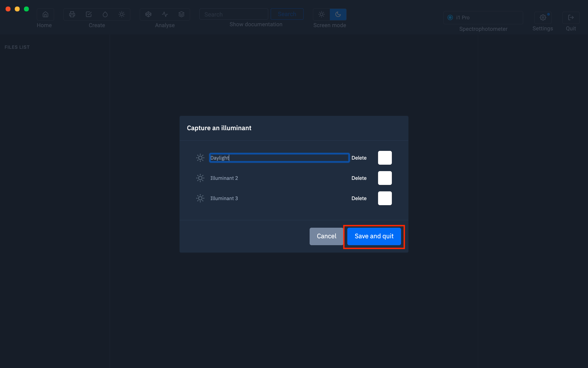Click the droplet icon in Create group
Screen dimensions: 588x368
(105, 14)
